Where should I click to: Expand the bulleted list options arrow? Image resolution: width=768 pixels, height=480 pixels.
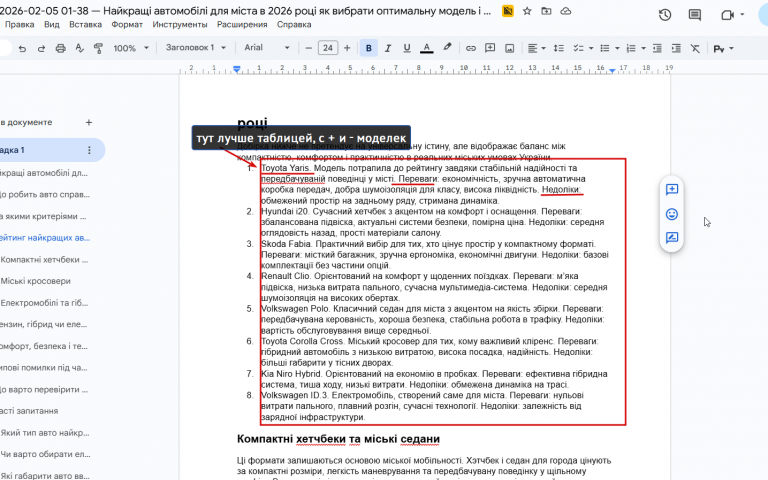(617, 48)
